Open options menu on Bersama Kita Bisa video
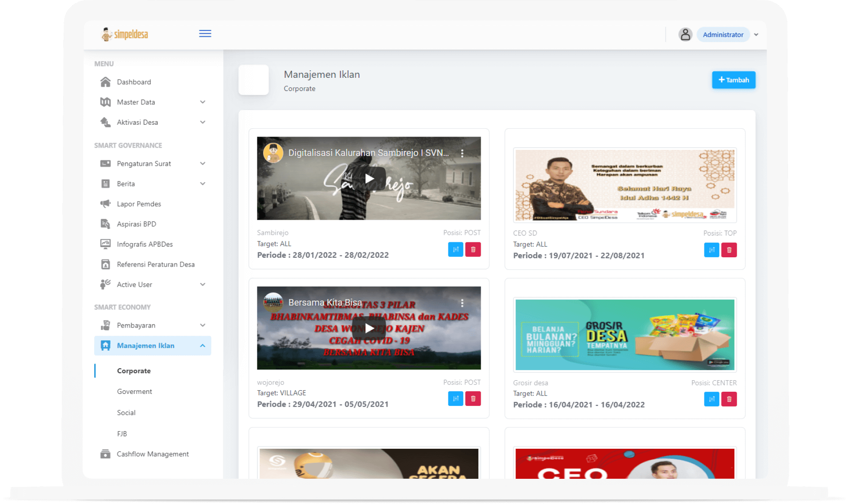849x504 pixels. (462, 303)
